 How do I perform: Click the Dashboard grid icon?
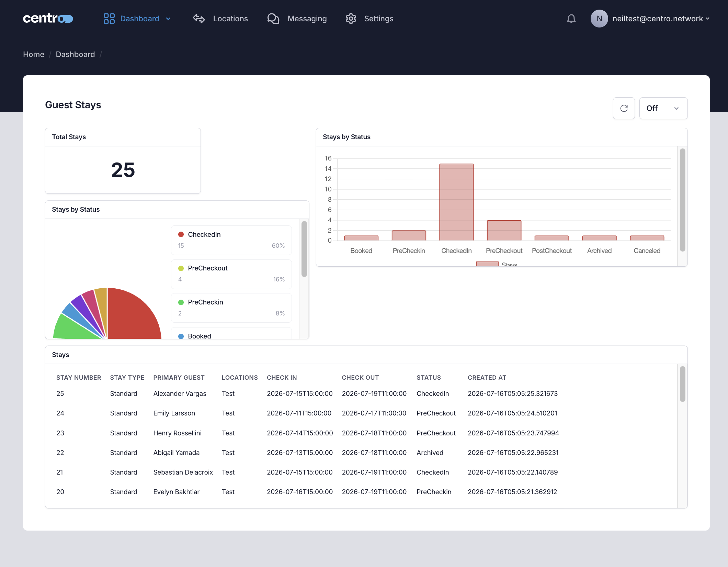(x=109, y=19)
